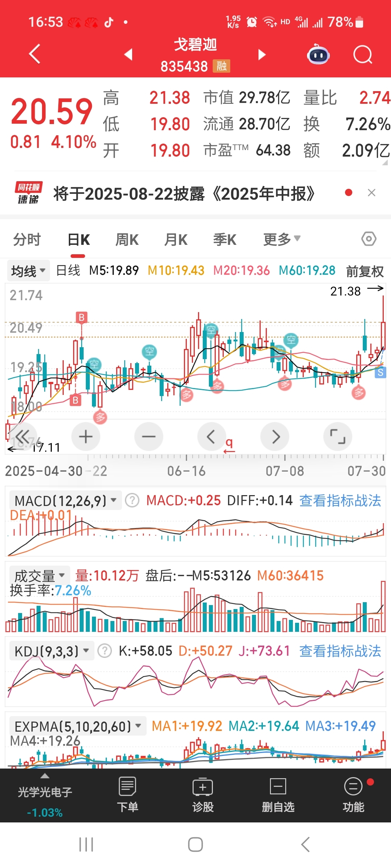Open search with magnifier icon

(x=362, y=55)
